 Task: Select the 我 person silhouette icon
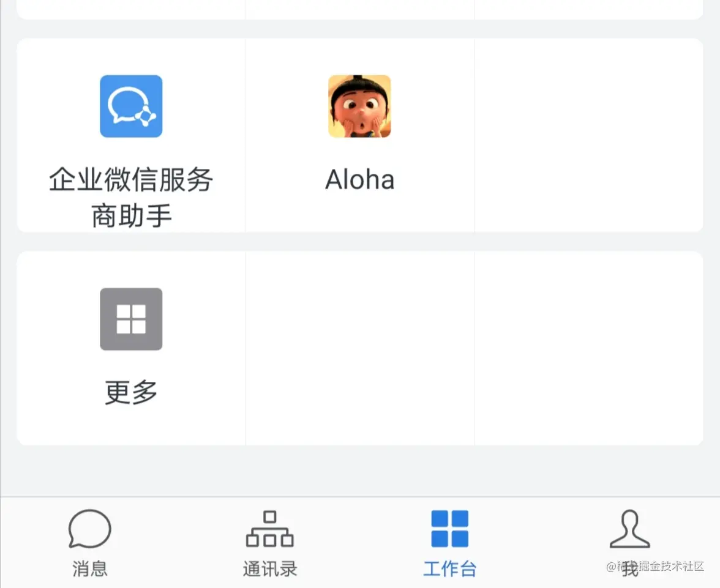point(629,529)
